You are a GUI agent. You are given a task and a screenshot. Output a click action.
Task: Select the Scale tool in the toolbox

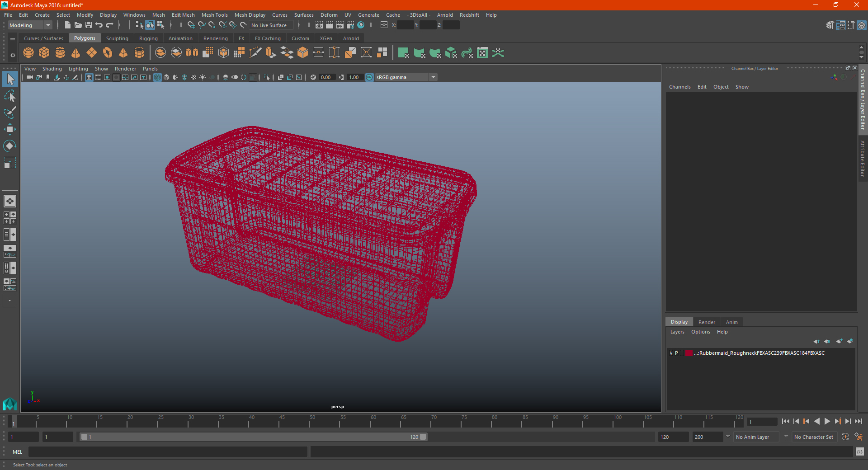pyautogui.click(x=9, y=163)
